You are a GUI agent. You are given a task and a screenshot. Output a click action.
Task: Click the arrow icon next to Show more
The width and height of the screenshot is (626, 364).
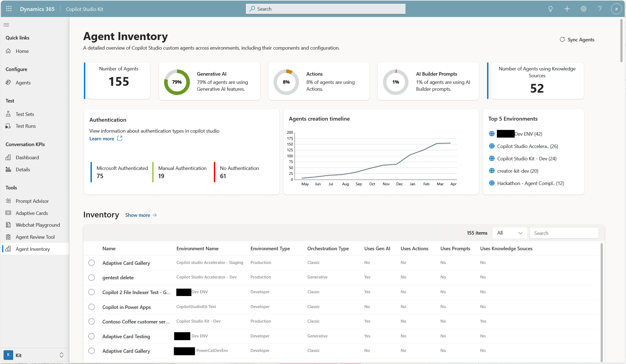tap(155, 215)
